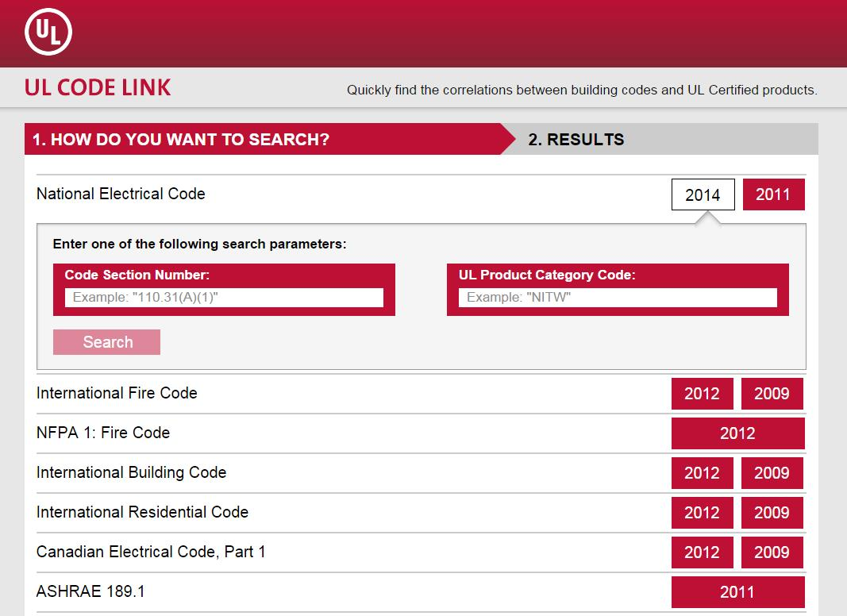Click the Code Section Number input field

click(x=224, y=297)
